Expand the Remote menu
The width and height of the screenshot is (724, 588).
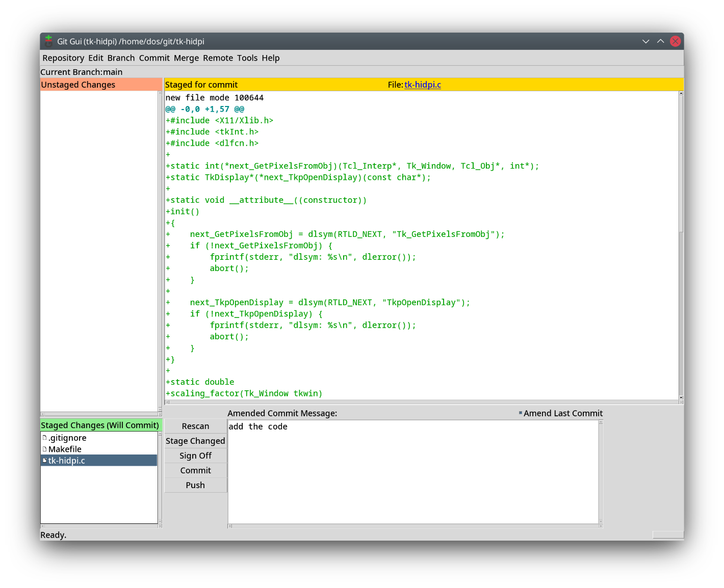tap(218, 58)
